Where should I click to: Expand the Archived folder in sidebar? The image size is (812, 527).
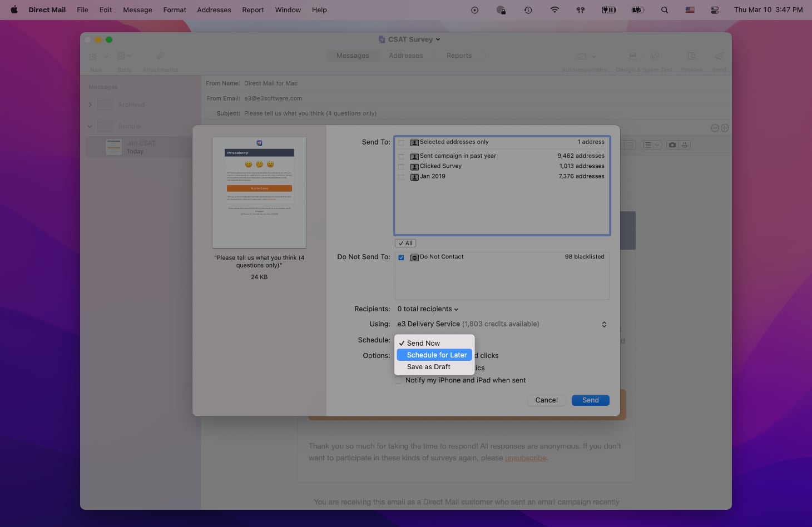(90, 105)
